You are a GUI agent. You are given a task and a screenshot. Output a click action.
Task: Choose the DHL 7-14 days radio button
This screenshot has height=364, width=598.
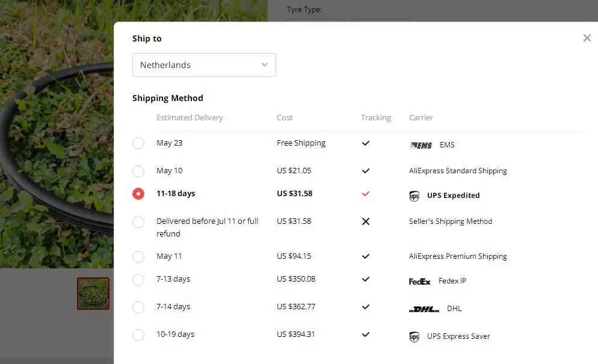138,307
